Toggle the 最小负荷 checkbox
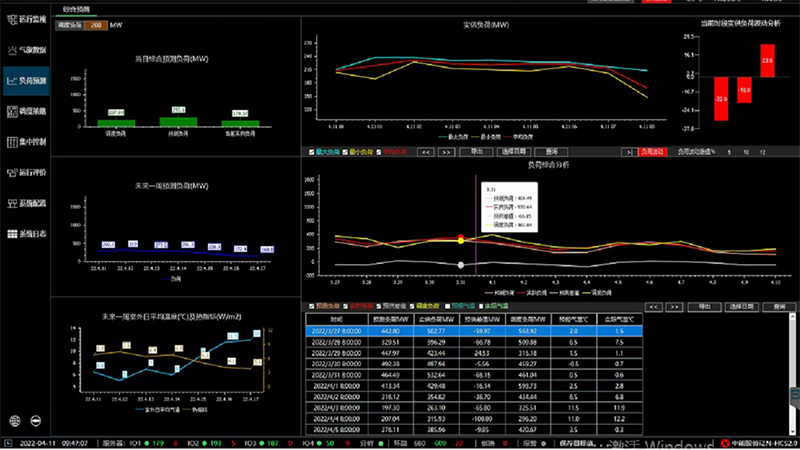Screen dimensions: 800x450 pos(347,152)
